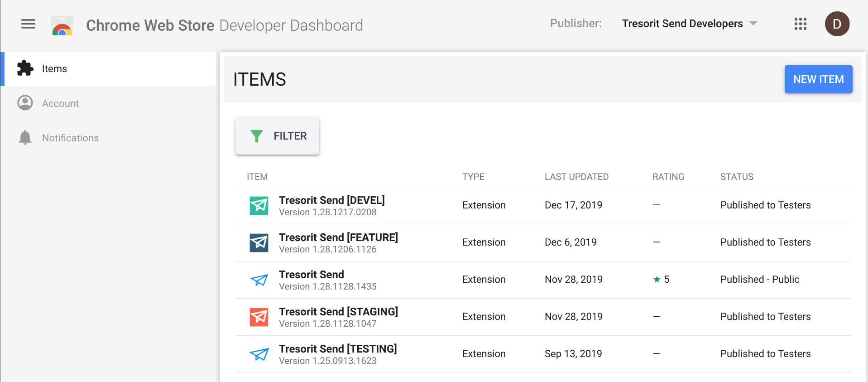The image size is (868, 382).
Task: Click Version 1.28.1206.1126 text
Action: [x=328, y=250]
